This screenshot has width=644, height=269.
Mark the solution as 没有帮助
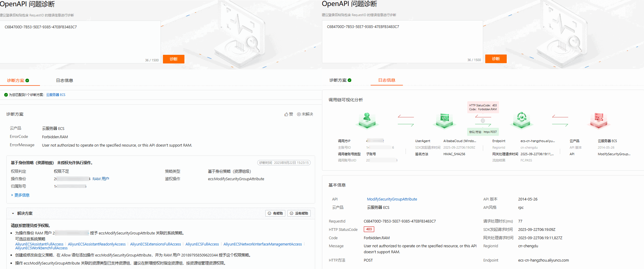299,213
